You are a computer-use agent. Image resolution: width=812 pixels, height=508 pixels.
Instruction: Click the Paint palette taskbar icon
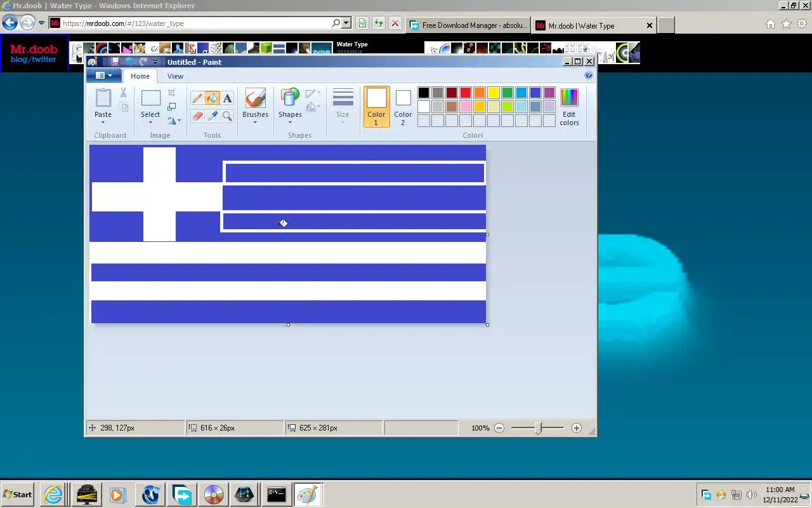308,494
